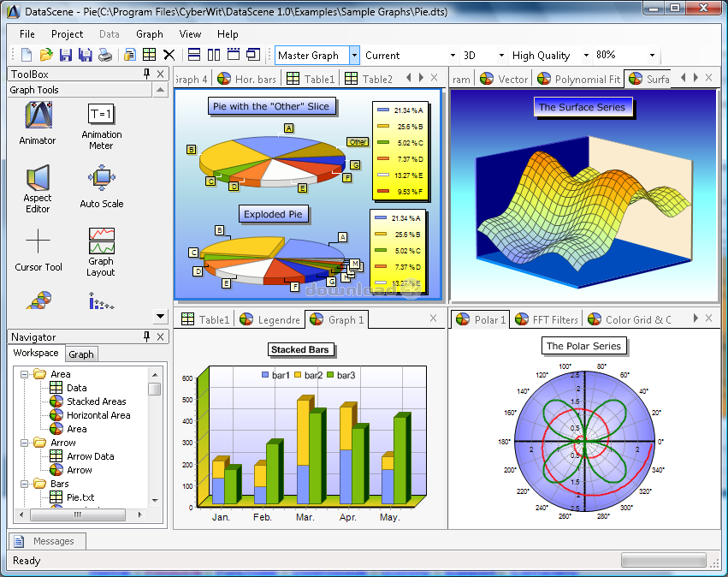
Task: Open the Graph menu
Action: click(x=149, y=34)
